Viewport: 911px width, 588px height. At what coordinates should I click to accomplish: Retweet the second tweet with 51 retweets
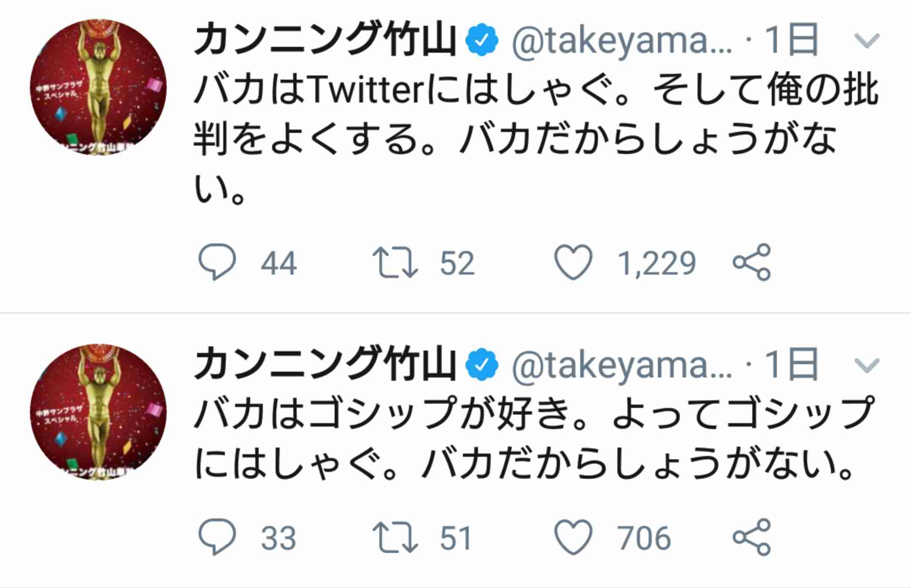coord(395,537)
